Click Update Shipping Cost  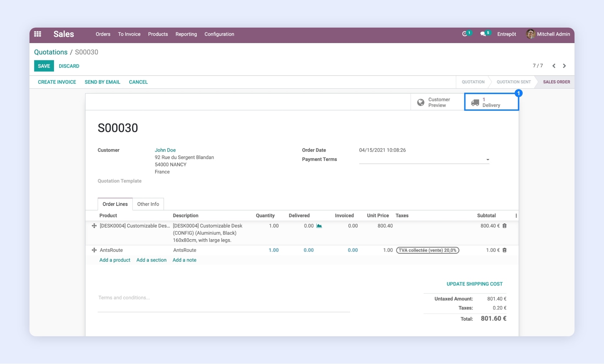[474, 284]
